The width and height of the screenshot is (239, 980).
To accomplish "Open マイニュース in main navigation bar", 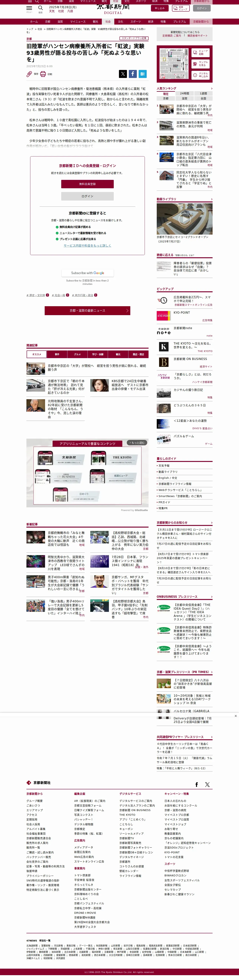I will (x=78, y=22).
